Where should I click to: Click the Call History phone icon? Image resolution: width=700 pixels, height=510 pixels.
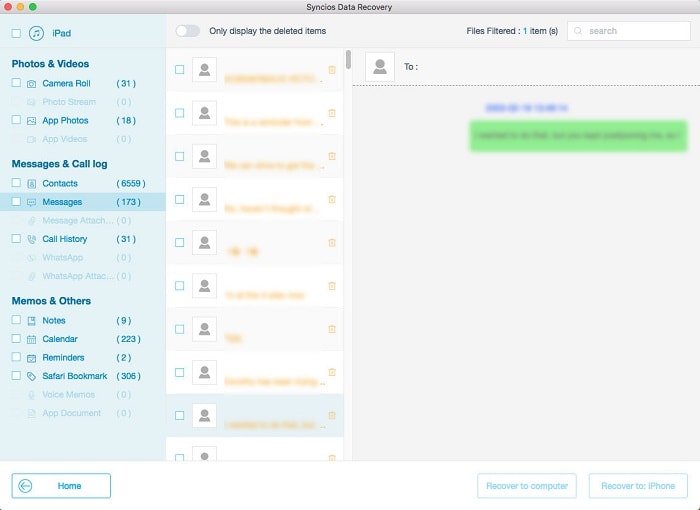(x=31, y=239)
